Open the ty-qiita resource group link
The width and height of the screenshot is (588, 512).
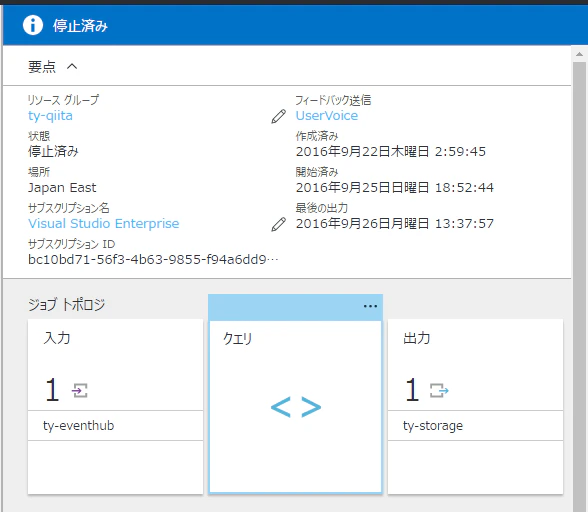click(50, 116)
